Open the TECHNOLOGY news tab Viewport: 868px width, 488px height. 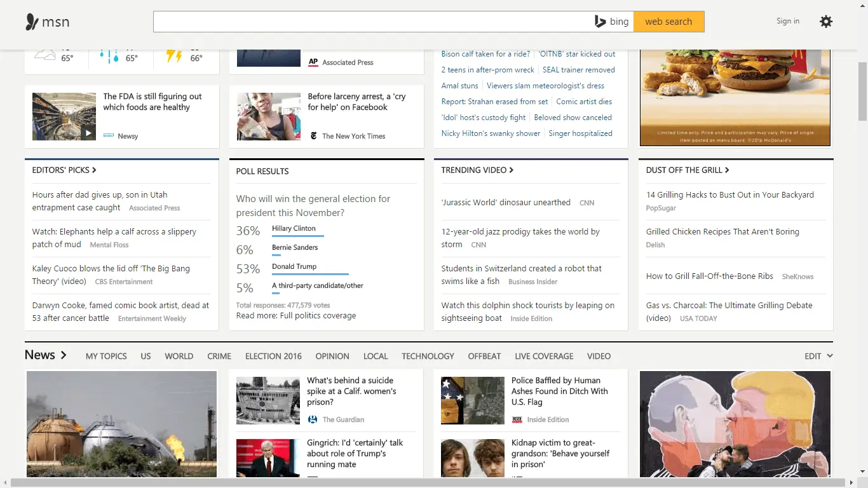click(x=428, y=356)
